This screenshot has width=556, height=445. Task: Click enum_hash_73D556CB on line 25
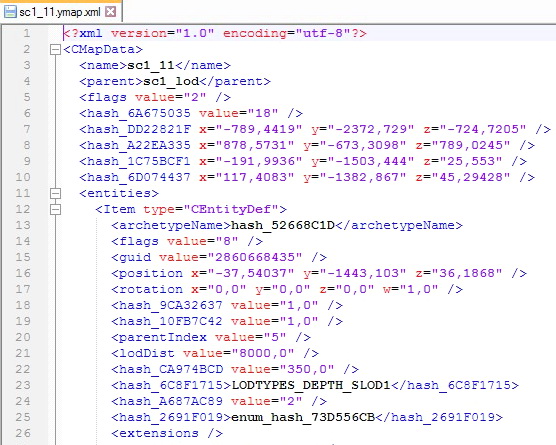(x=303, y=417)
